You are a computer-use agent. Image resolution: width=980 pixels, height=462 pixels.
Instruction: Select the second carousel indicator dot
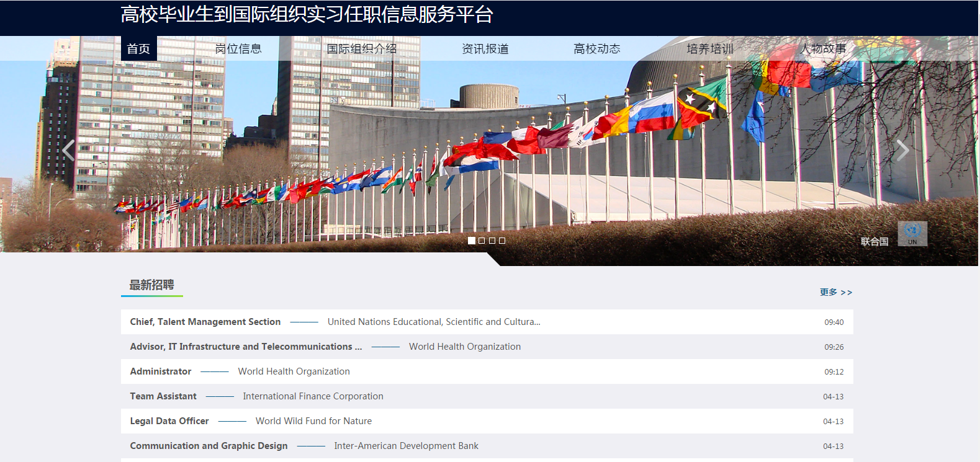tap(482, 241)
